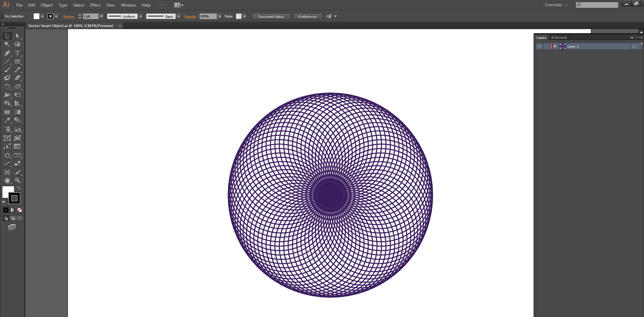This screenshot has height=317, width=644.
Task: Select the Pencil tool
Action: pyautogui.click(x=17, y=69)
